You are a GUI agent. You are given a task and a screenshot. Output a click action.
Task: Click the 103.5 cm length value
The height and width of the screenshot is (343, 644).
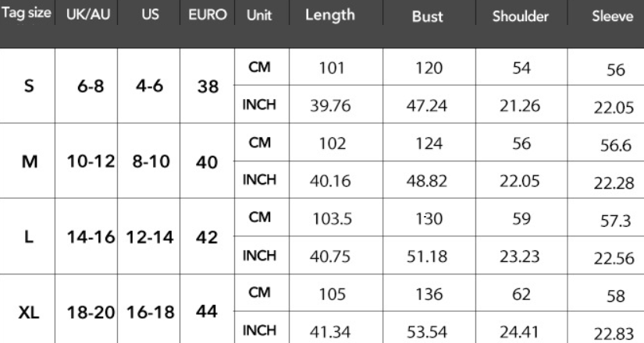pyautogui.click(x=329, y=217)
